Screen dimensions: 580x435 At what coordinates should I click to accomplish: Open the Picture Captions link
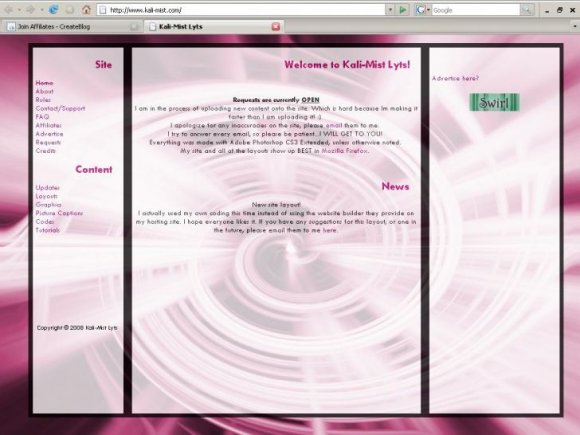click(59, 213)
